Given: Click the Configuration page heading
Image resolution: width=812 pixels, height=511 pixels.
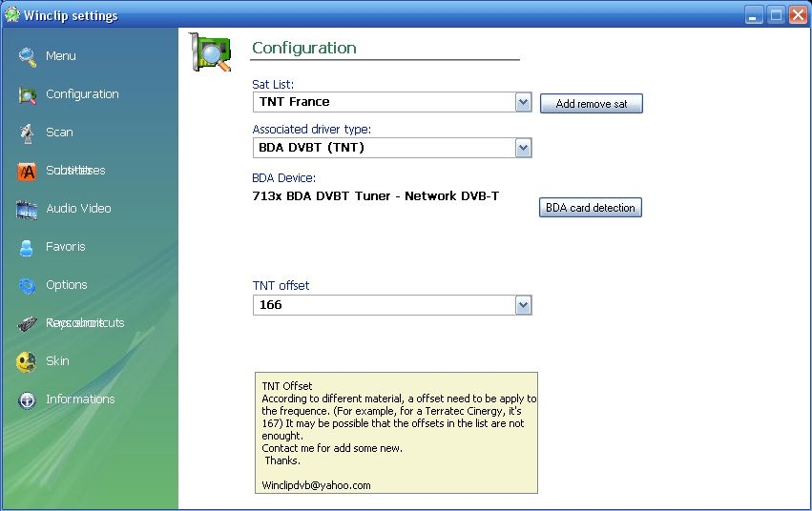Looking at the screenshot, I should click(304, 48).
